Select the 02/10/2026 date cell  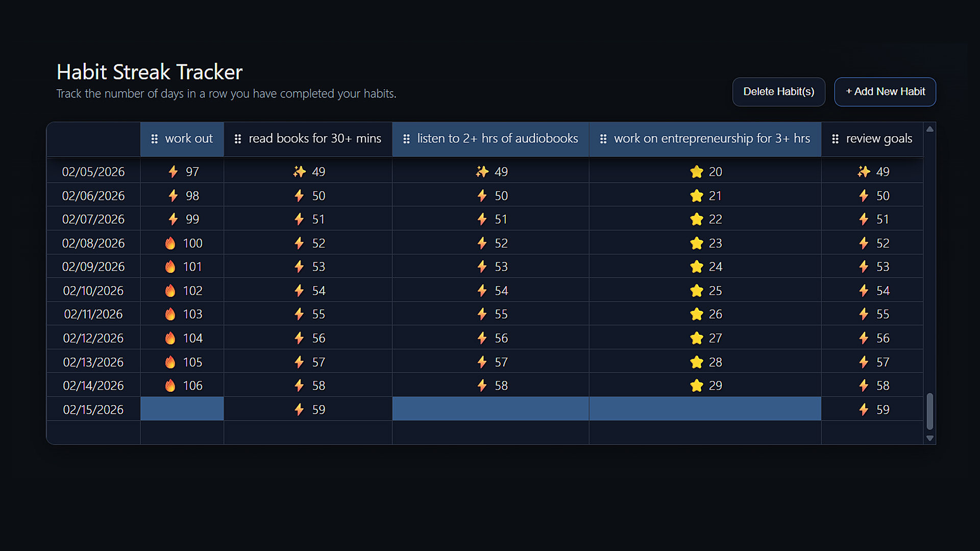point(93,290)
